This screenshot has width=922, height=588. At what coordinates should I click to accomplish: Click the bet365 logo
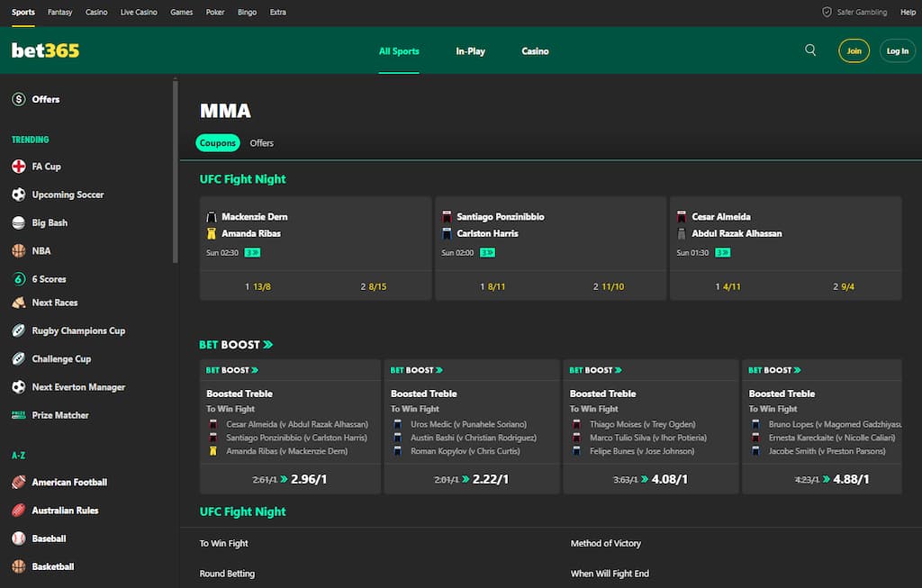(45, 50)
